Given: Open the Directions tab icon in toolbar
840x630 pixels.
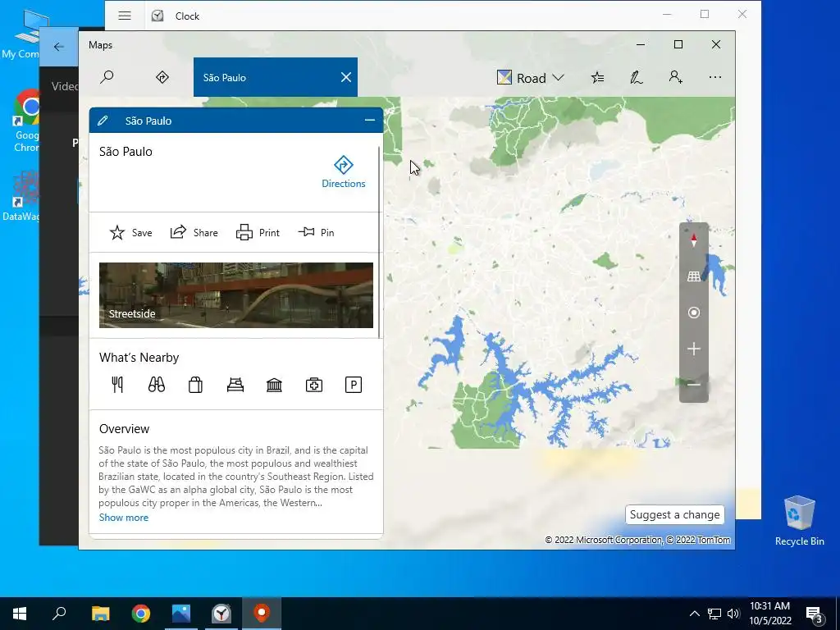Looking at the screenshot, I should [162, 77].
